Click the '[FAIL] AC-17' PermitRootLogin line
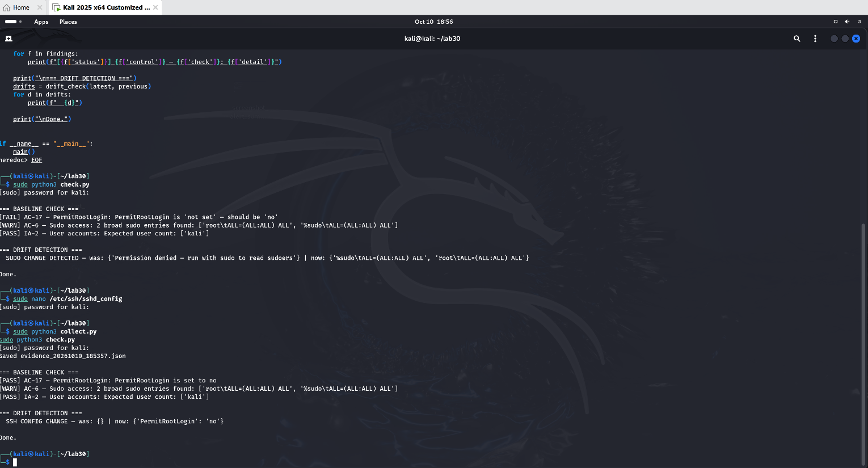The height and width of the screenshot is (468, 868). [x=139, y=217]
